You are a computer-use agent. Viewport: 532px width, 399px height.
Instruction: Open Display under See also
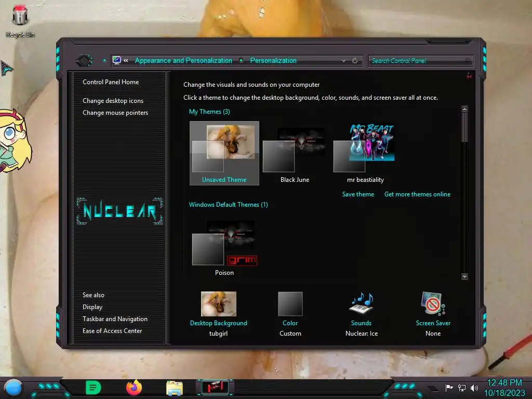click(x=92, y=307)
